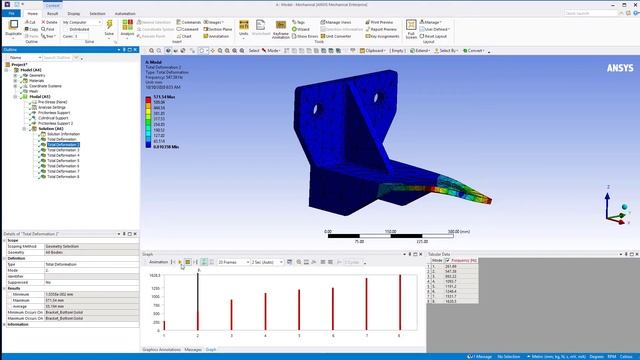Click the zoom icon in Graph toolbar

click(x=299, y=262)
